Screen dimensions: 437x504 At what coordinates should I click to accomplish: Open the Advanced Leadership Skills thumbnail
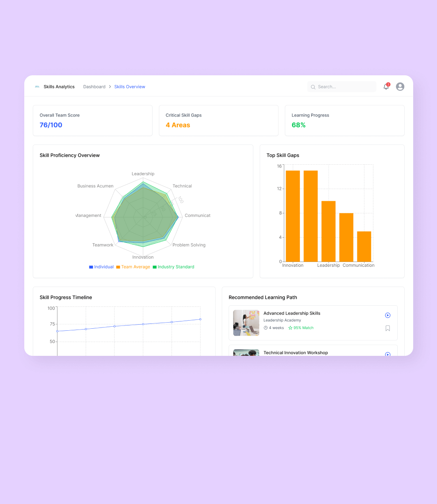point(246,323)
